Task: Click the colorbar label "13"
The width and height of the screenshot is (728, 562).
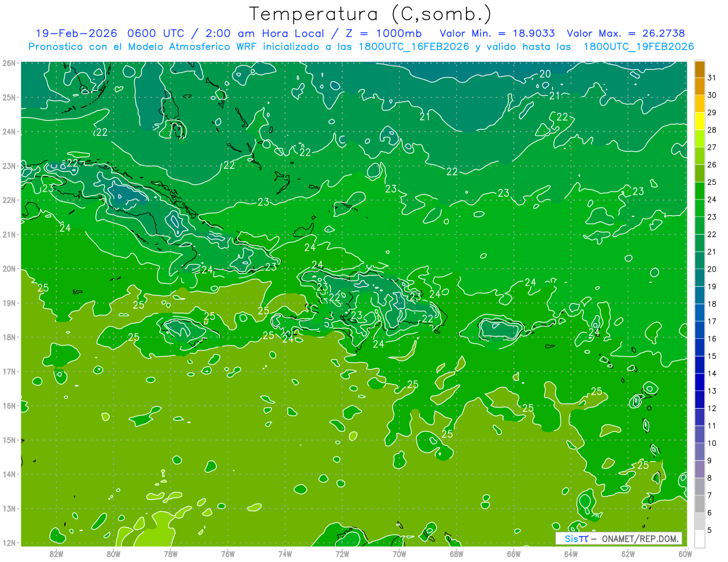Action: pyautogui.click(x=712, y=391)
